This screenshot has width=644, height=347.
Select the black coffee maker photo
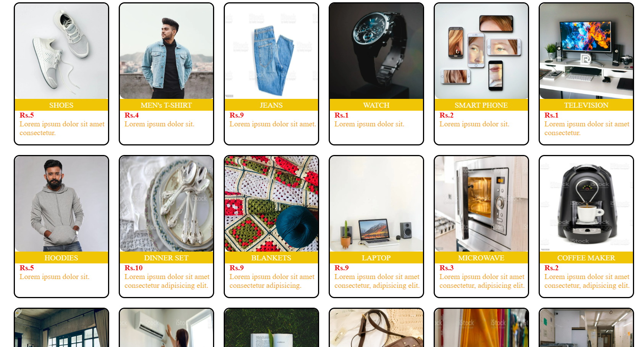(586, 204)
